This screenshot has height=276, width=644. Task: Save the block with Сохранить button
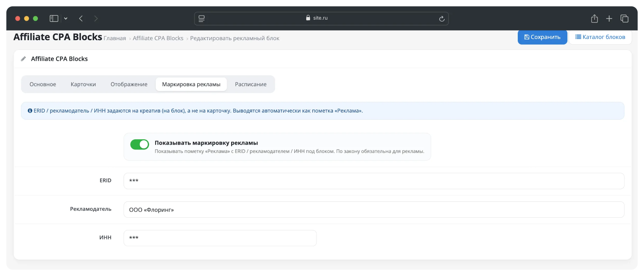pyautogui.click(x=542, y=37)
